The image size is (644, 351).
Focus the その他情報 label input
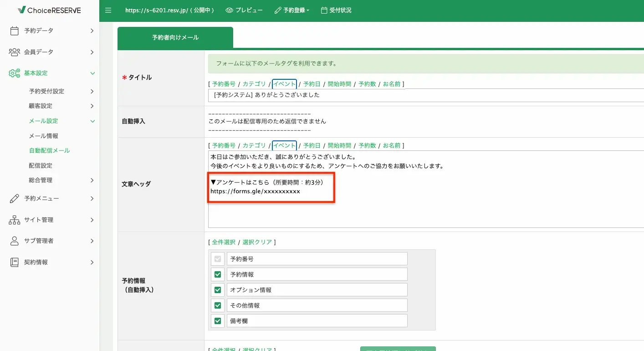click(x=317, y=305)
